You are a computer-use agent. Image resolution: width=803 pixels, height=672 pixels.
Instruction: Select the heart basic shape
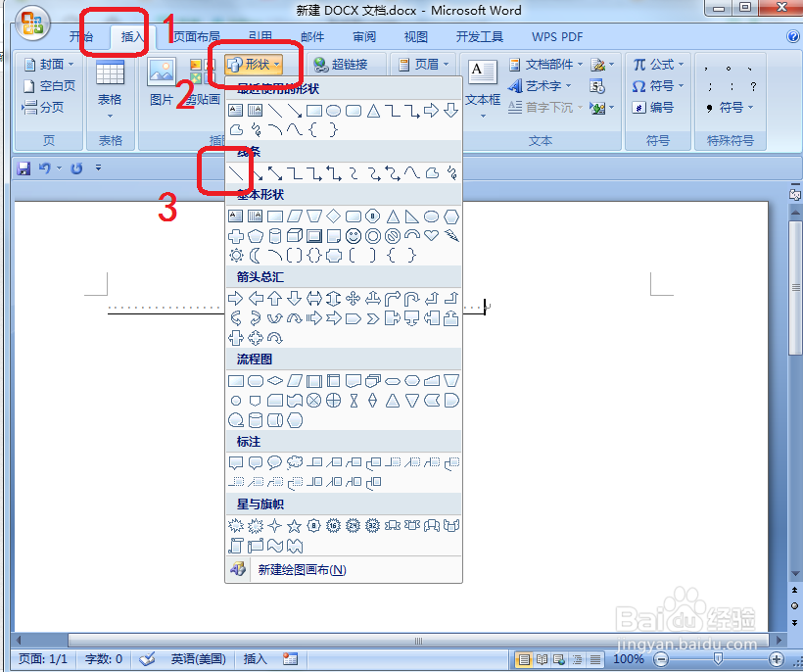click(431, 236)
